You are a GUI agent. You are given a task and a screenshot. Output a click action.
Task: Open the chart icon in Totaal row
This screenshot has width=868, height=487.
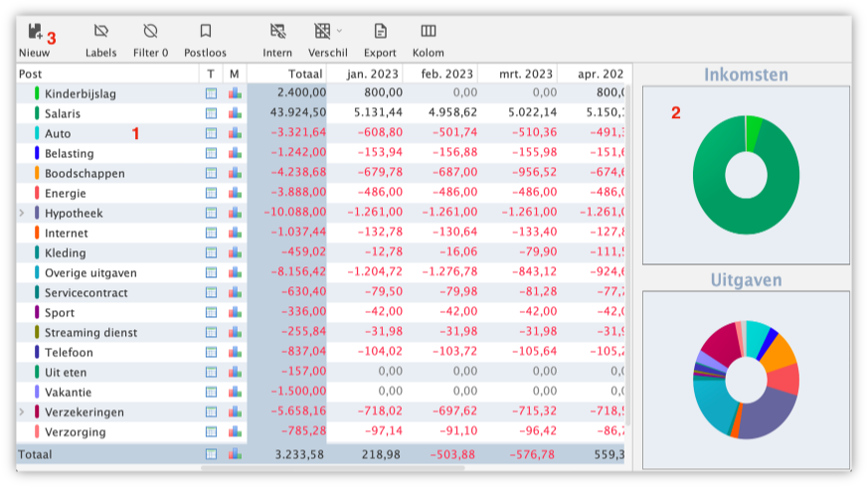point(235,454)
